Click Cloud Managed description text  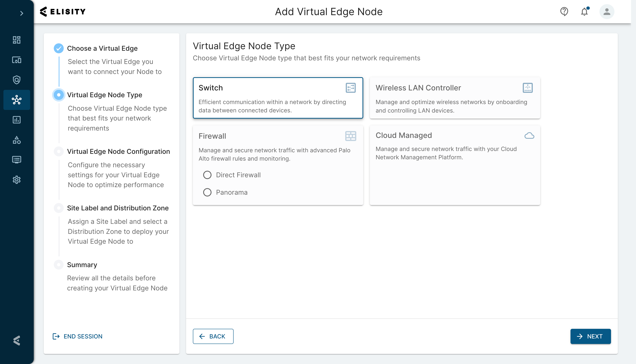(446, 153)
